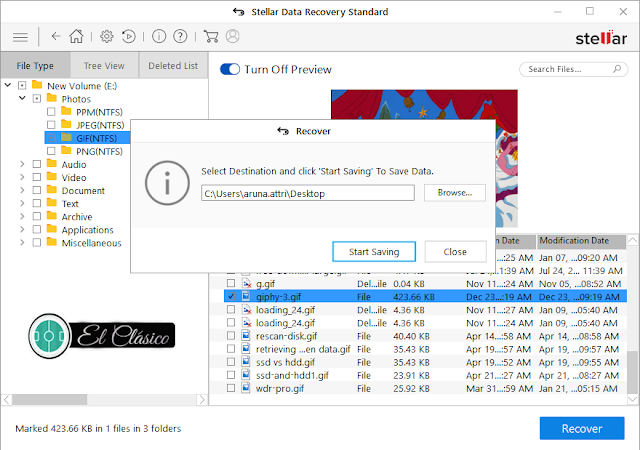This screenshot has height=450, width=640.
Task: Check the Audio folder checkbox
Action: pos(37,164)
